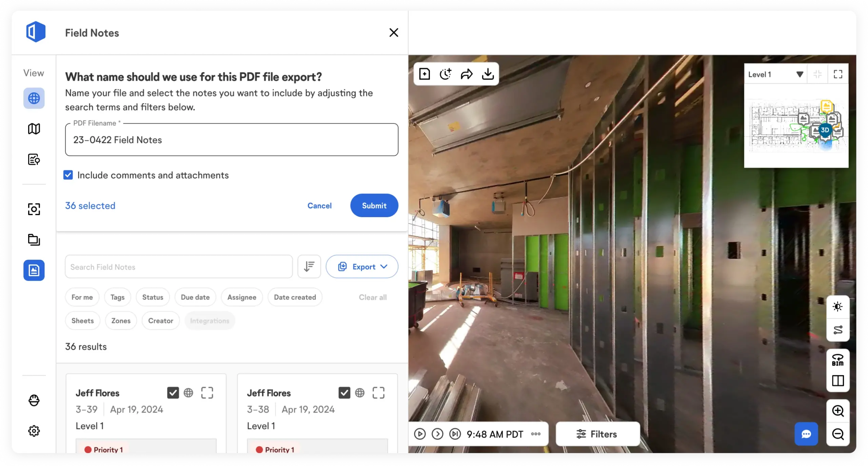This screenshot has height=466, width=868.
Task: Deselect the 3-38 field note checkbox
Action: point(344,393)
